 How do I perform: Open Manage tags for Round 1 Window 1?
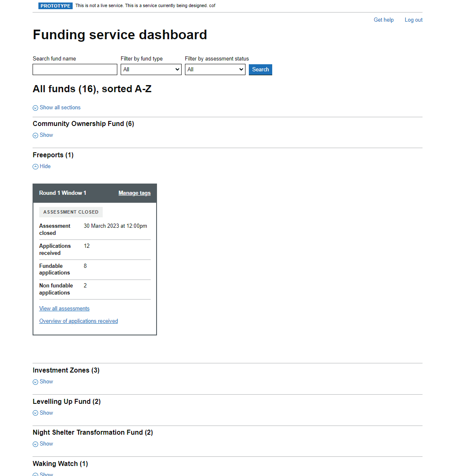134,193
